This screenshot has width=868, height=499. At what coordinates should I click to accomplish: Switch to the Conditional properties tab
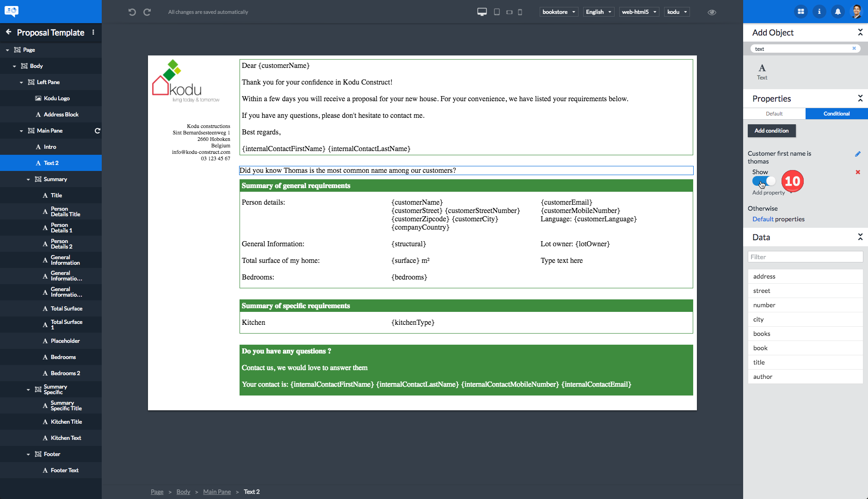pos(837,114)
